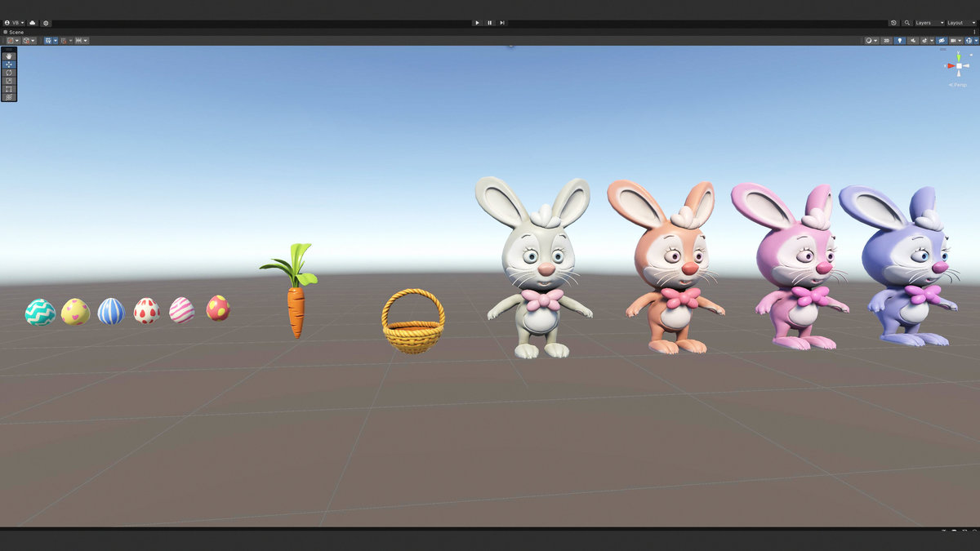980x551 pixels.
Task: Select the Hand tool in the tools overlay
Action: [8, 56]
